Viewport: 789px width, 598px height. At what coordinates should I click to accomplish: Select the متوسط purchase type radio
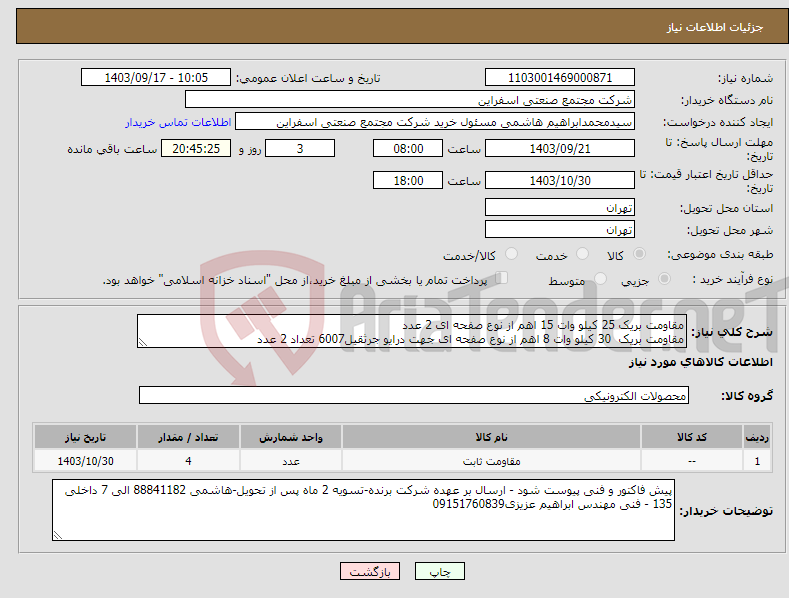point(600,278)
